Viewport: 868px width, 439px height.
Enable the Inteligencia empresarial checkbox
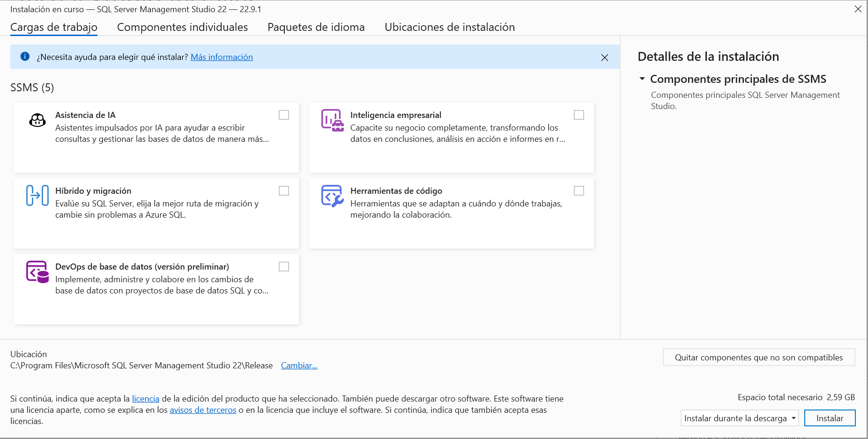pyautogui.click(x=579, y=115)
